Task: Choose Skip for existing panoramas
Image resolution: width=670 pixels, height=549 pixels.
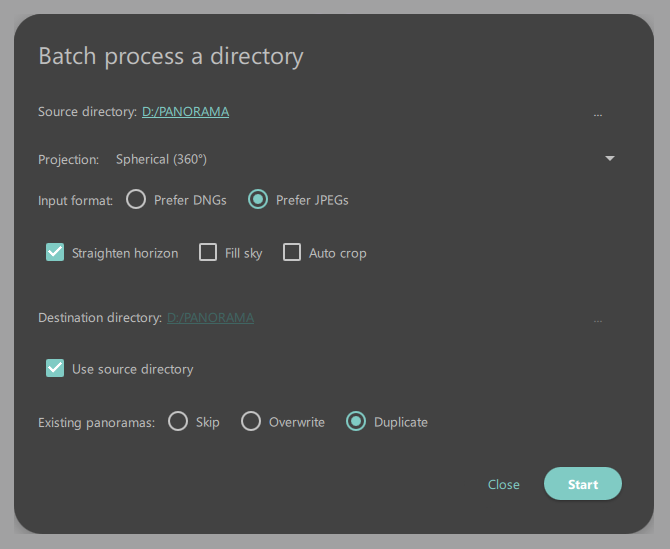Action: pos(178,421)
